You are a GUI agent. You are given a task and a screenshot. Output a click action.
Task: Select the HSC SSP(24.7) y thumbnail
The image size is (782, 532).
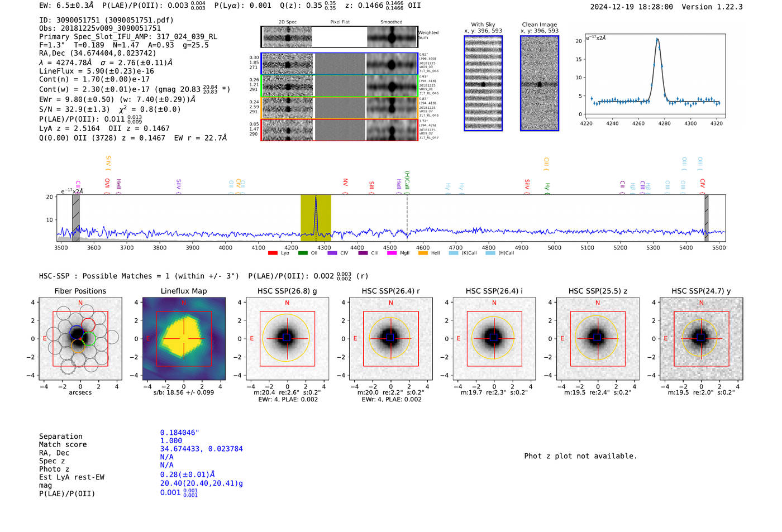pos(701,338)
